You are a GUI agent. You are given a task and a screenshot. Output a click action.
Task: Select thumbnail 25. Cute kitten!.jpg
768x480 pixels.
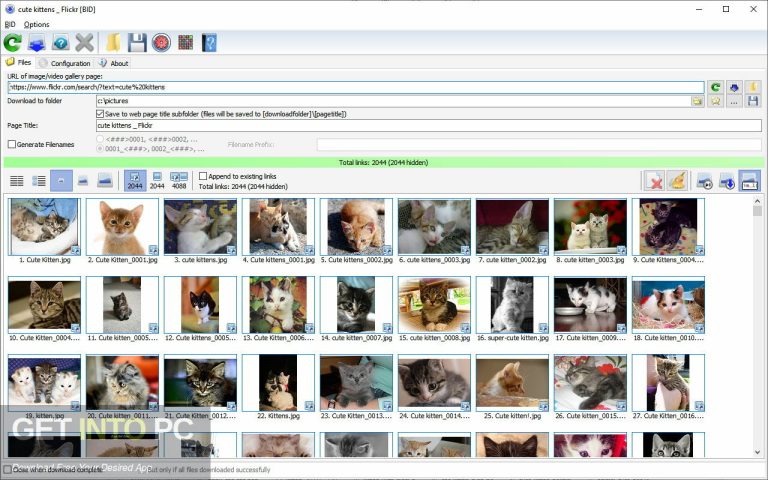[512, 383]
